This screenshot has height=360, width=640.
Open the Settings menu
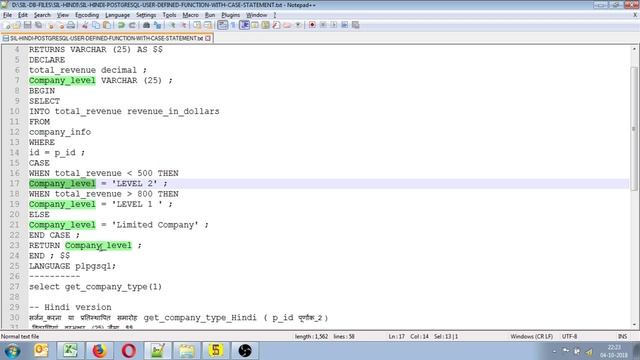point(146,15)
